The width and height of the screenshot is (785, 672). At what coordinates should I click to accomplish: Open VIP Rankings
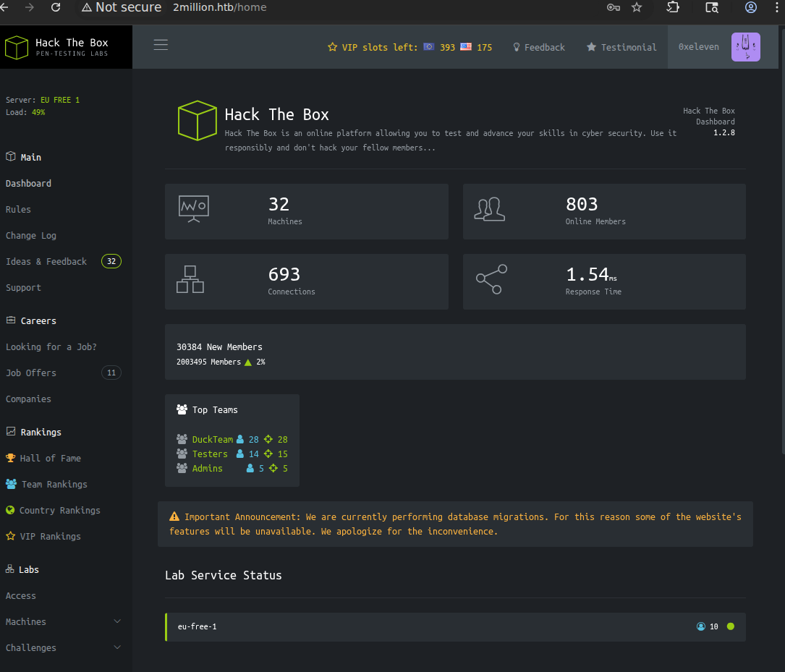tap(50, 536)
